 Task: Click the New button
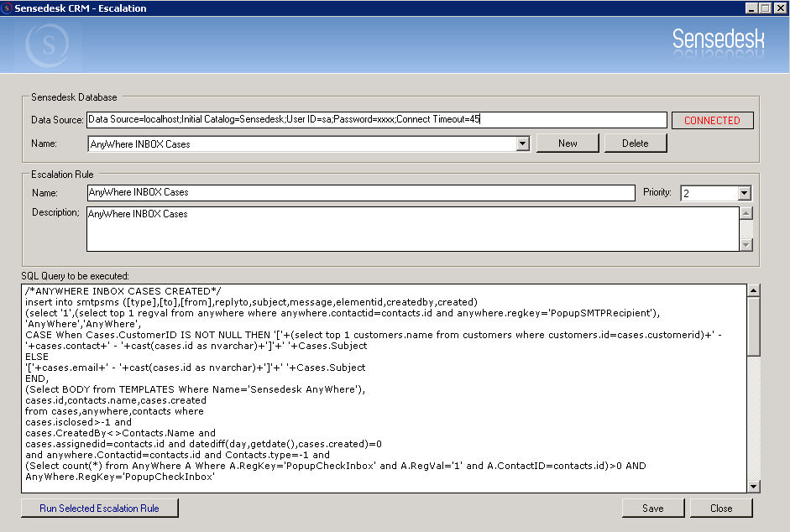568,143
